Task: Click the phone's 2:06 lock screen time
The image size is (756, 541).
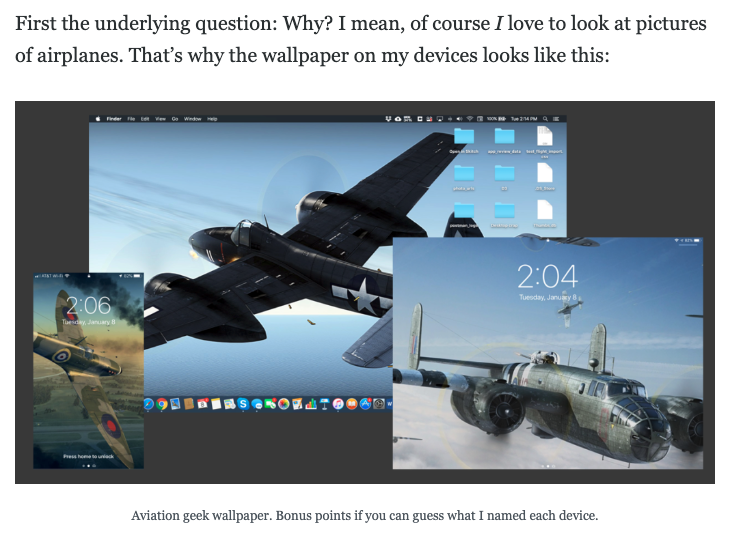Action: click(x=88, y=305)
